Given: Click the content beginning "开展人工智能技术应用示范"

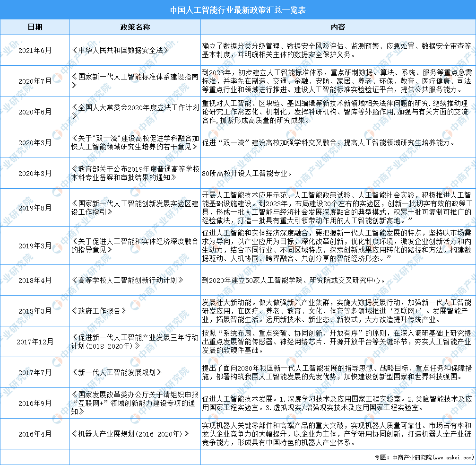Looking at the screenshot, I should pos(337,208).
